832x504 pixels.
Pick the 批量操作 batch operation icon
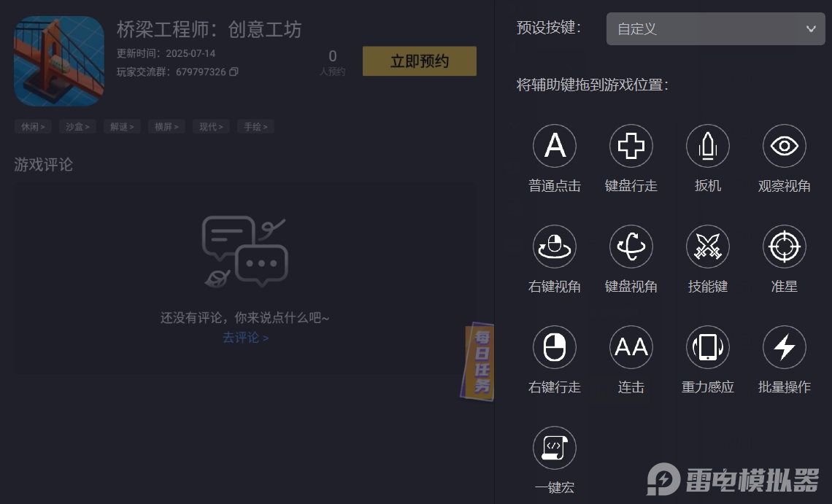[x=784, y=346]
